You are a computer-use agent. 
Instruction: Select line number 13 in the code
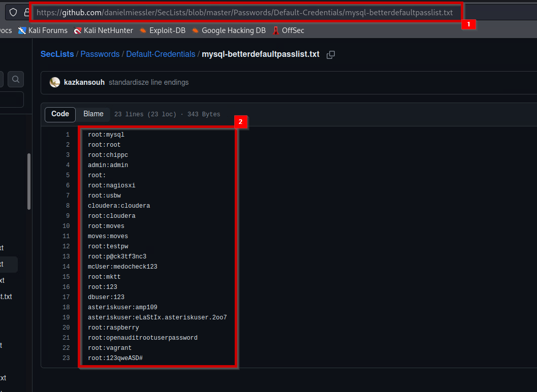(x=66, y=256)
